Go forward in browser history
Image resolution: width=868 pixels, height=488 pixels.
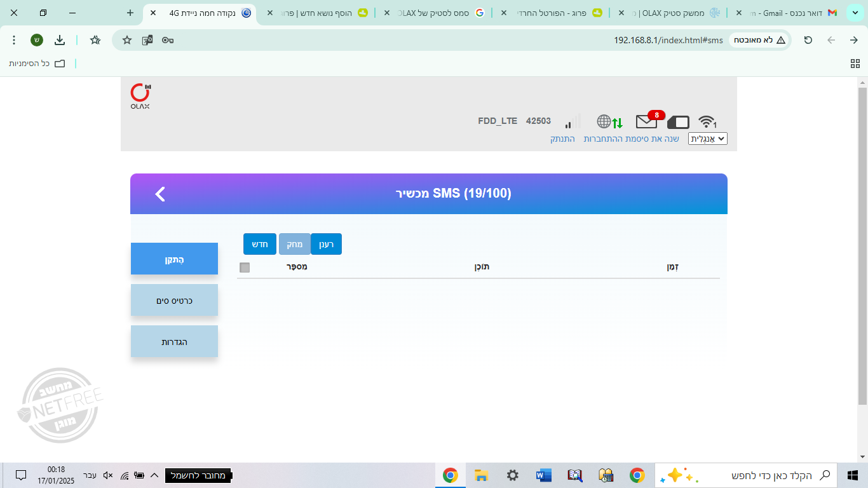click(x=831, y=40)
